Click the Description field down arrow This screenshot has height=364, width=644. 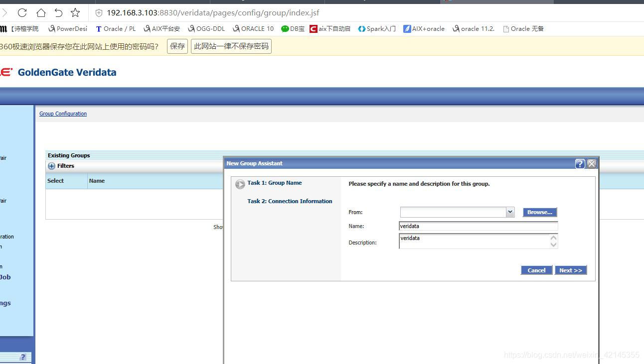[x=553, y=244]
